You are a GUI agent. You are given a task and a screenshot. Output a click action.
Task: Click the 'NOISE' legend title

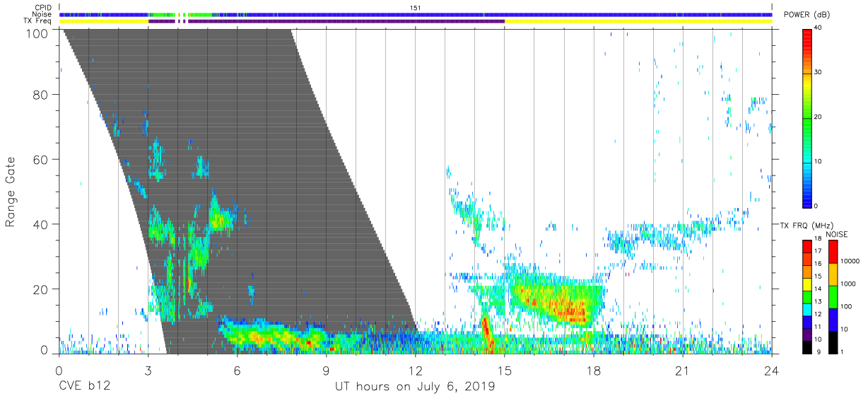pos(837,234)
